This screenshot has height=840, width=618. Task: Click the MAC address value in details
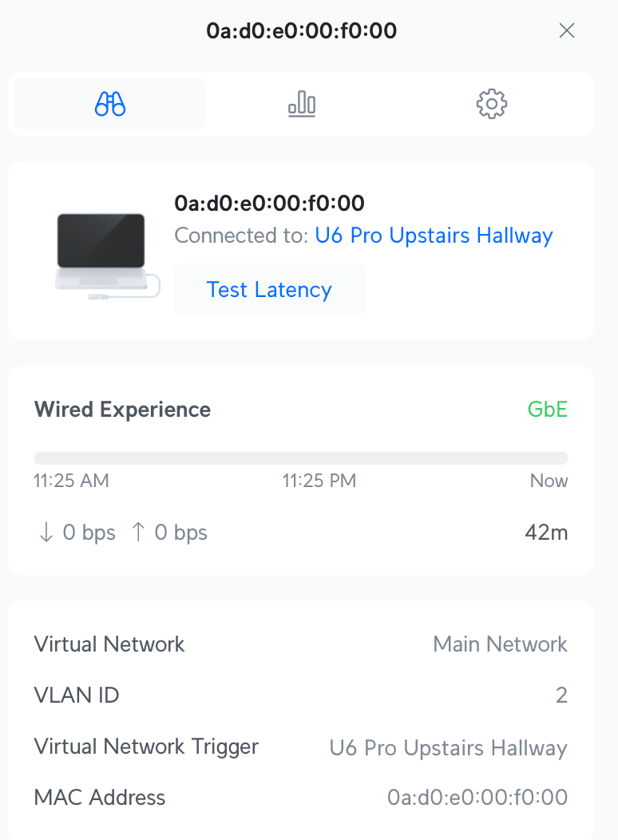click(x=477, y=797)
